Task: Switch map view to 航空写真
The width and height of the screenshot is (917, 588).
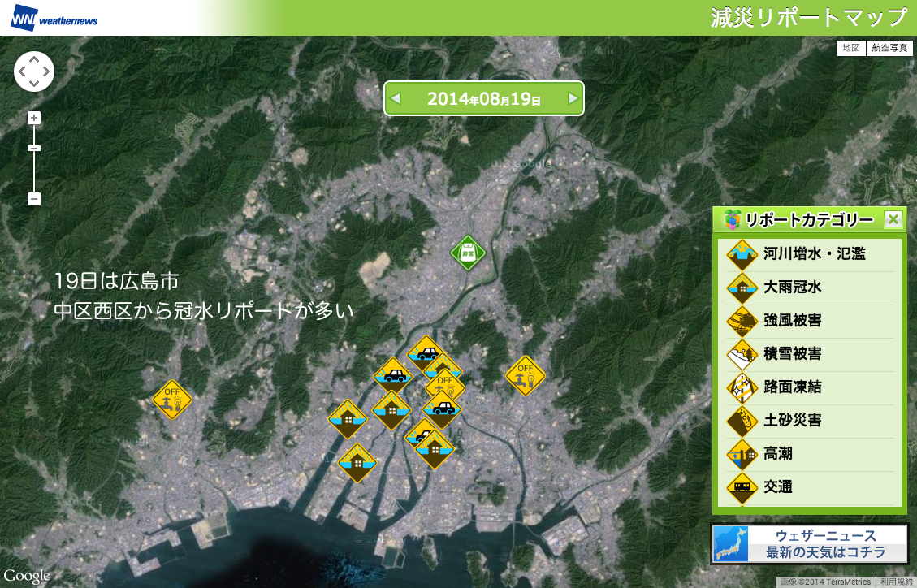Action: [889, 48]
